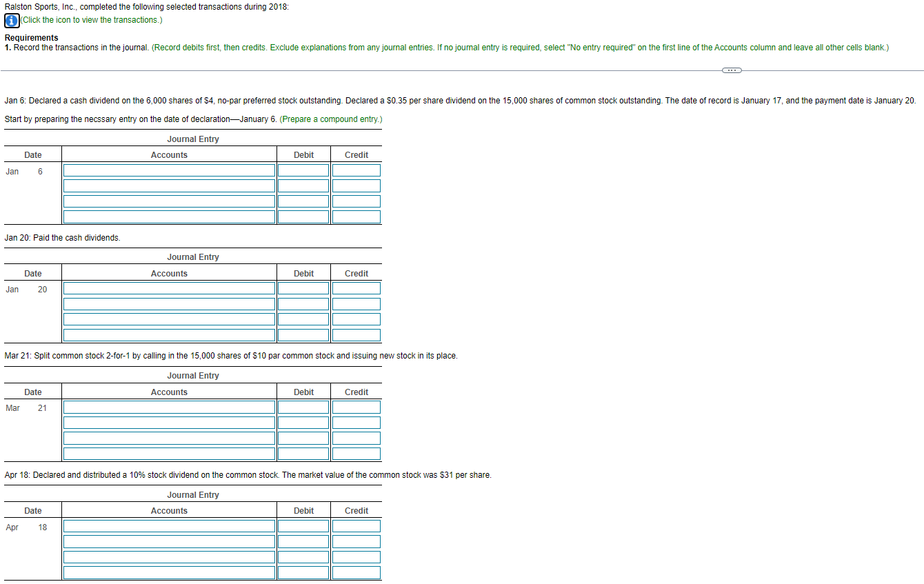Viewport: 924px width, 584px height.
Task: Click the 'Ralston Sports, Inc.' problem statement text
Action: click(148, 6)
